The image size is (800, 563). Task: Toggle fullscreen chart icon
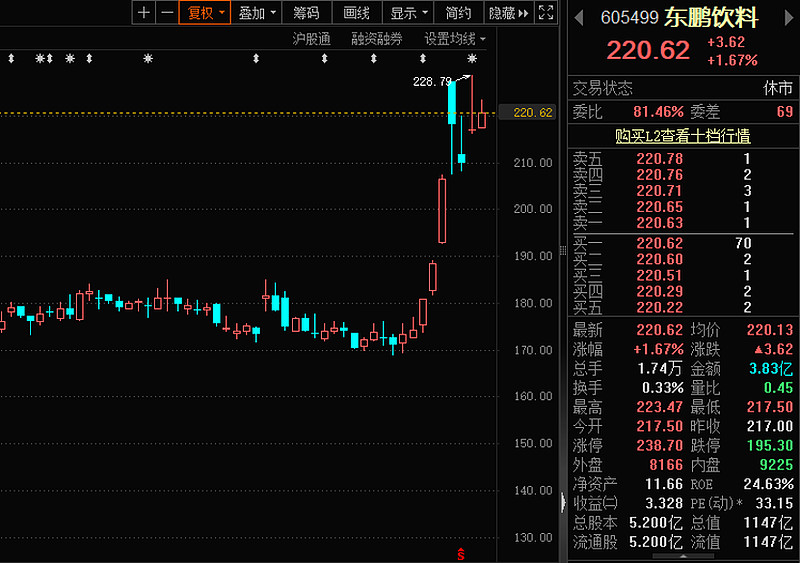click(x=546, y=13)
